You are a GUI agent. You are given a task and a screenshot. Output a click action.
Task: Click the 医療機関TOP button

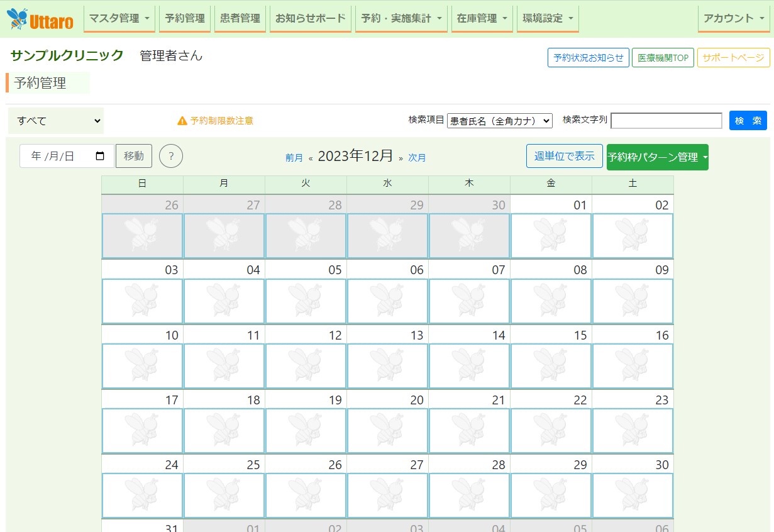[663, 57]
